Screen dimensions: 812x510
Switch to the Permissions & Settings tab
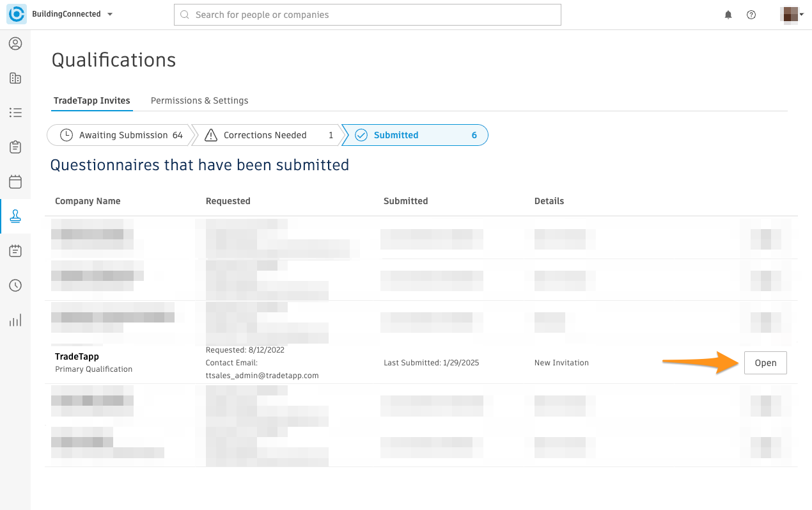point(199,100)
